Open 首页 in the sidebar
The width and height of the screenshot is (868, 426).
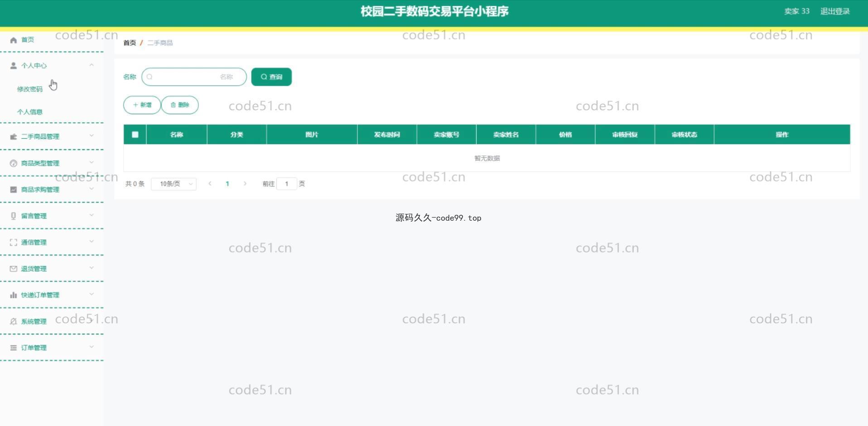[x=28, y=40]
